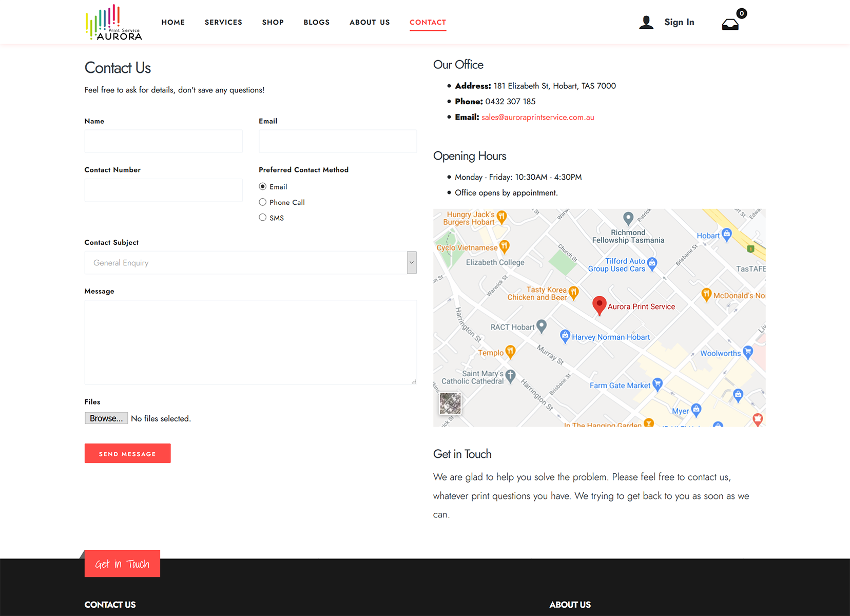Screen dimensions: 850x616
Task: Open the About Us menu item
Action: [x=370, y=22]
